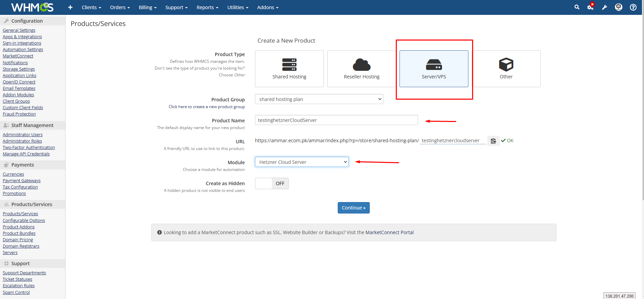Open the Product Group dropdown

(319, 99)
